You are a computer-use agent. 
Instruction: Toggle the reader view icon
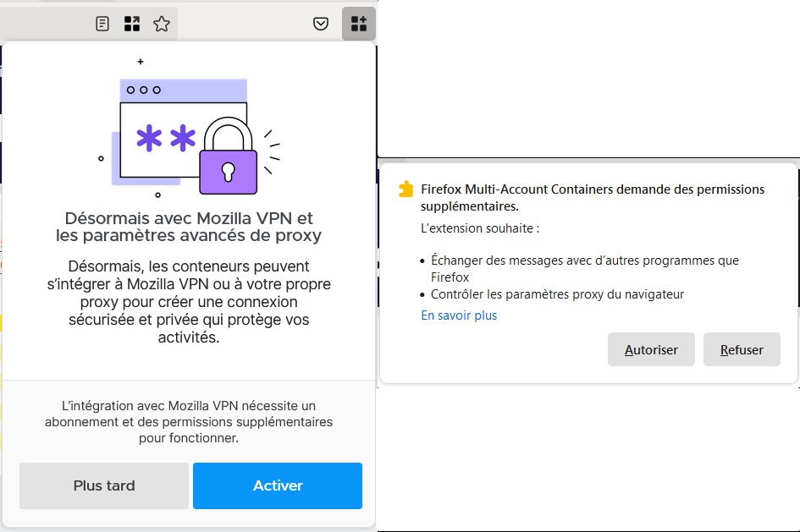tap(102, 24)
